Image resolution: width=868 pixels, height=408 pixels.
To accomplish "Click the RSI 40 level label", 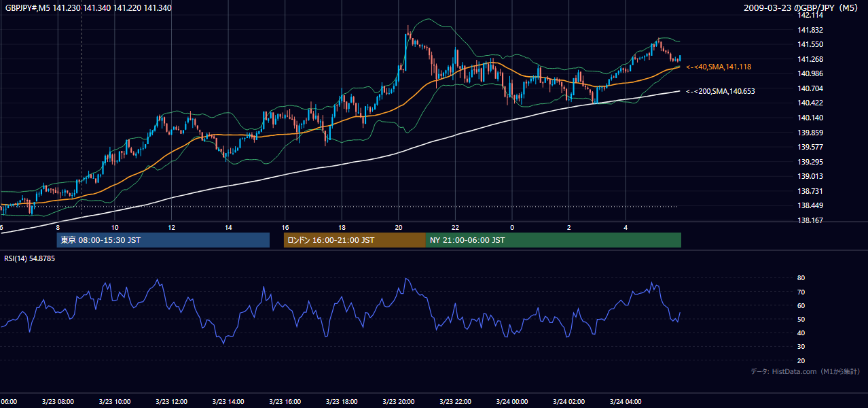I will 801,333.
